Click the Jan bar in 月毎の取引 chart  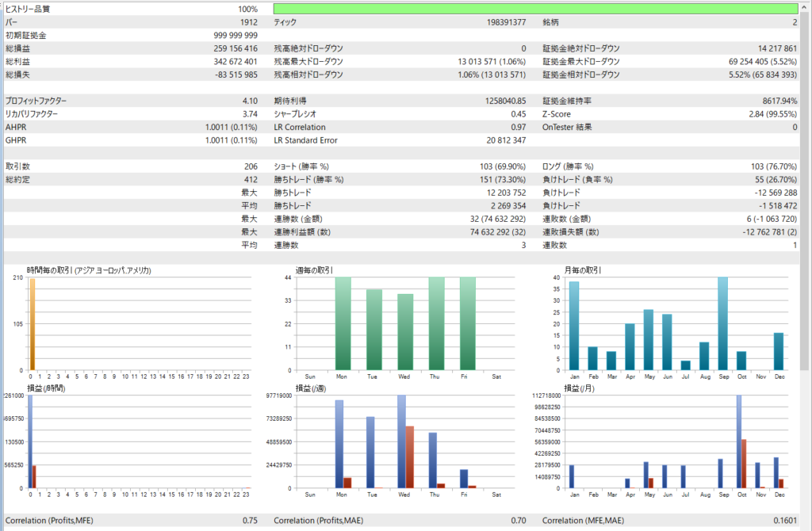(x=574, y=326)
